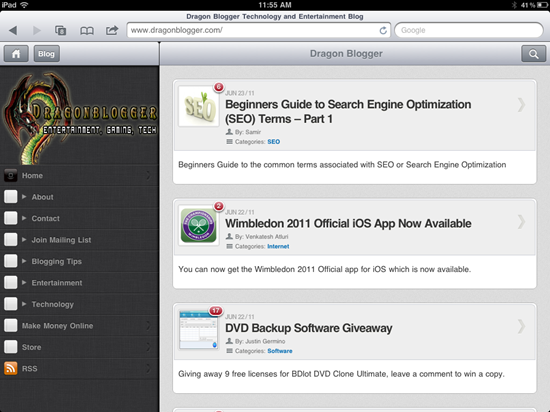Click the Home menu camera icon
The height and width of the screenshot is (412, 550).
point(11,175)
